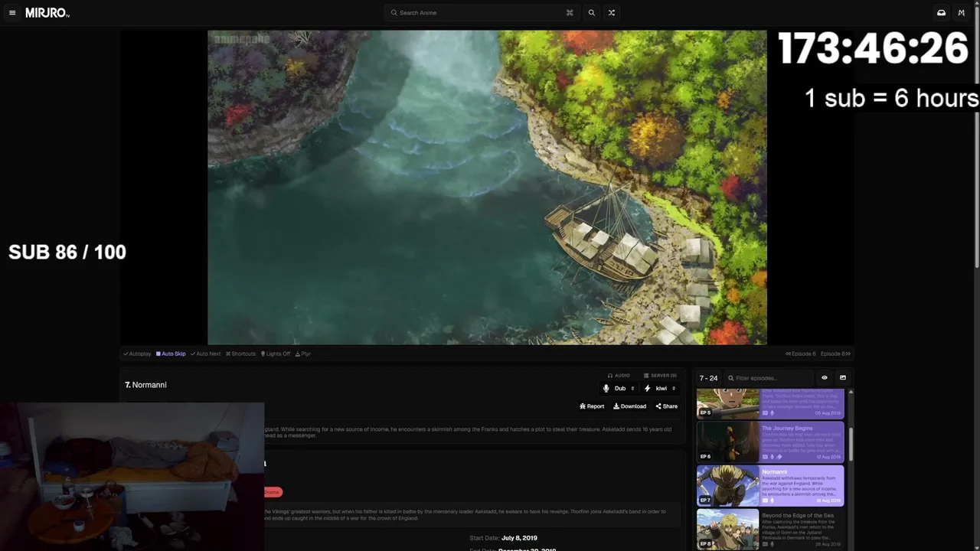Click the microphone dub icon on the Normanni card
This screenshot has width=980, height=551.
(x=772, y=500)
